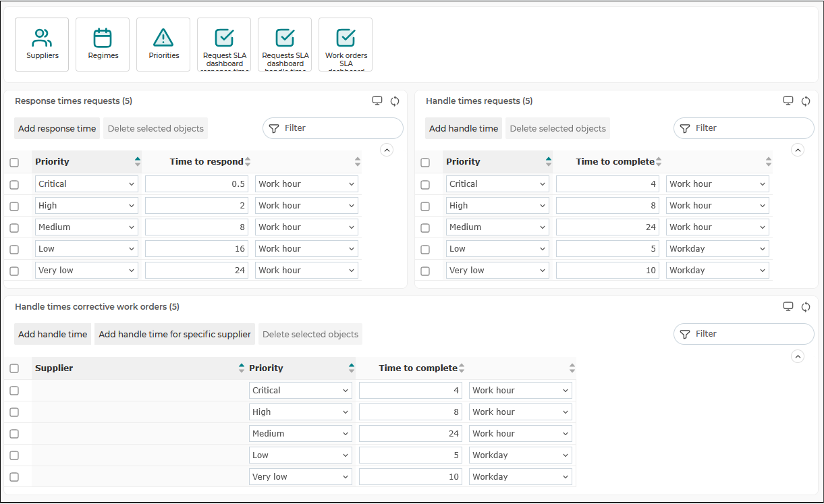The image size is (824, 504).
Task: Collapse the Handle times requests table
Action: (x=798, y=150)
